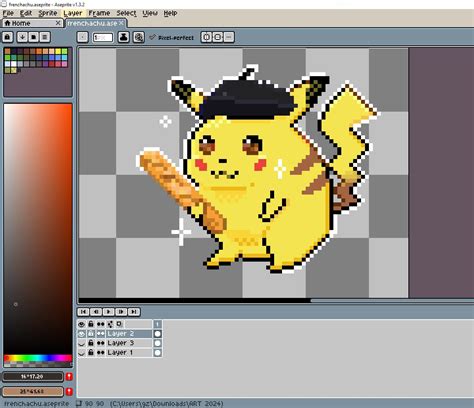Select the Layer 1 row

click(129, 352)
